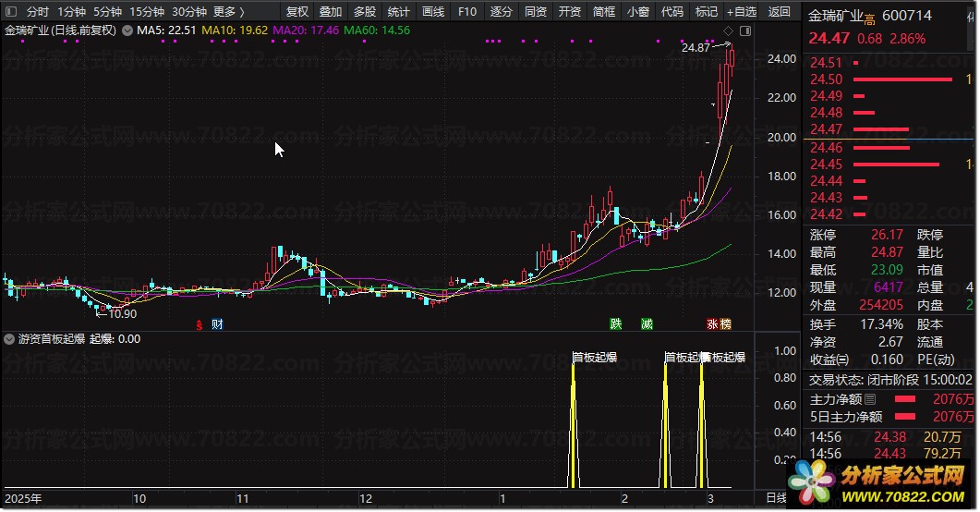
Task: Click 逐分 toolbar button
Action: tap(502, 12)
